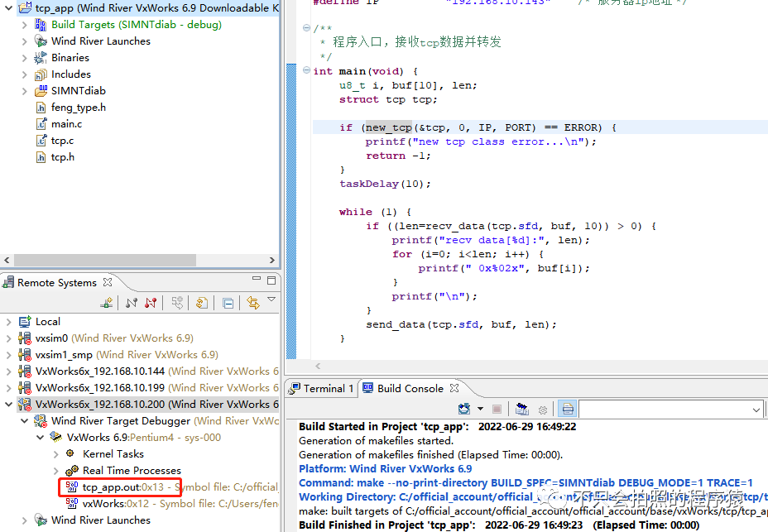Close the Remote Systems view tab
Viewport: 768px width, 532px height.
point(108,283)
